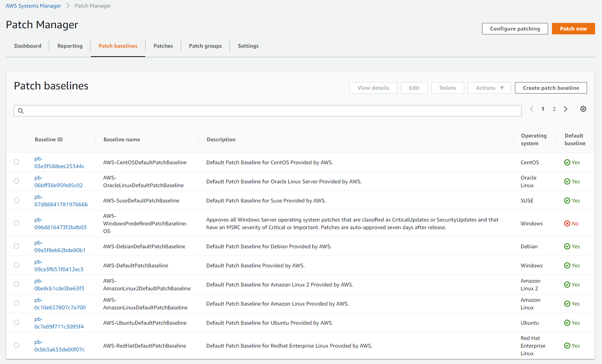Image resolution: width=602 pixels, height=364 pixels.
Task: Click the Patch now button
Action: click(x=573, y=29)
